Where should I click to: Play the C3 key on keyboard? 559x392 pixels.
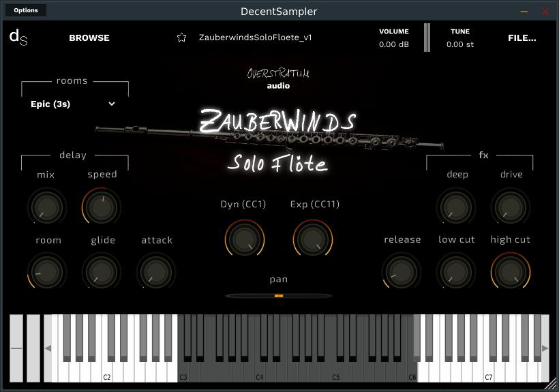point(183,372)
